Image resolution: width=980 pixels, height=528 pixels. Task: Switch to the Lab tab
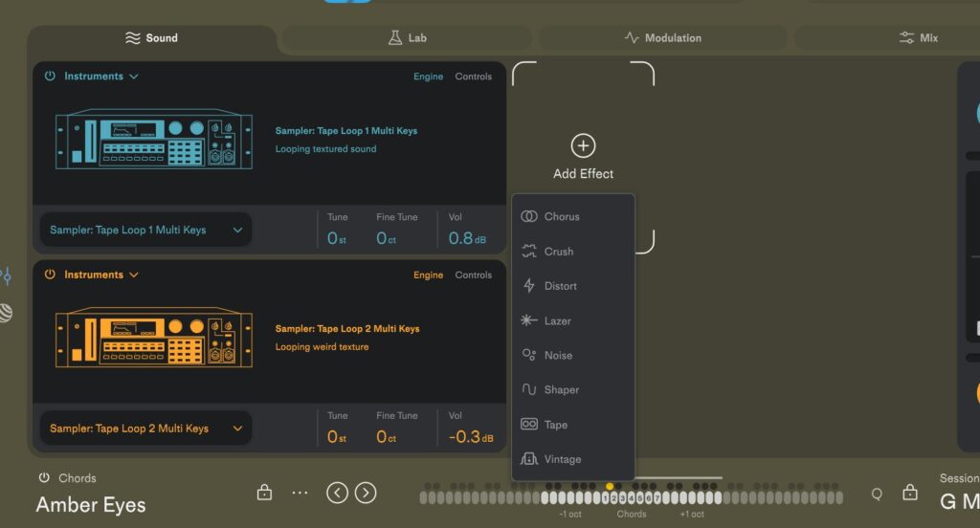click(x=407, y=38)
